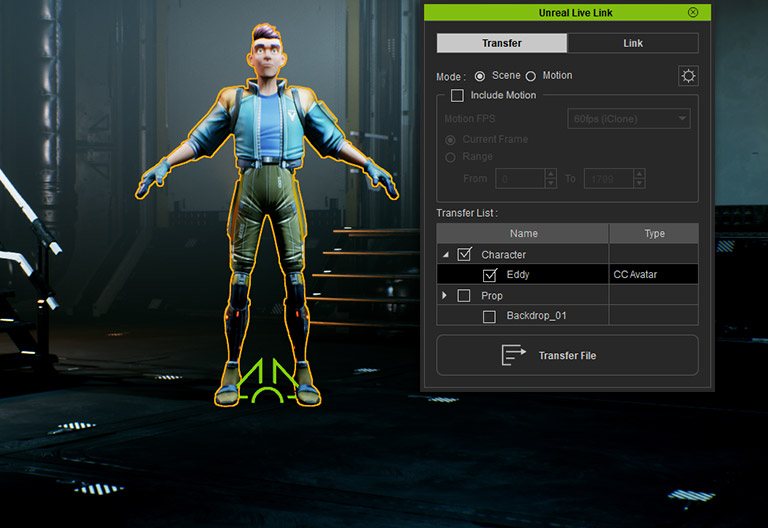Image resolution: width=768 pixels, height=528 pixels.
Task: Open the Motion FPS dropdown
Action: pyautogui.click(x=629, y=119)
